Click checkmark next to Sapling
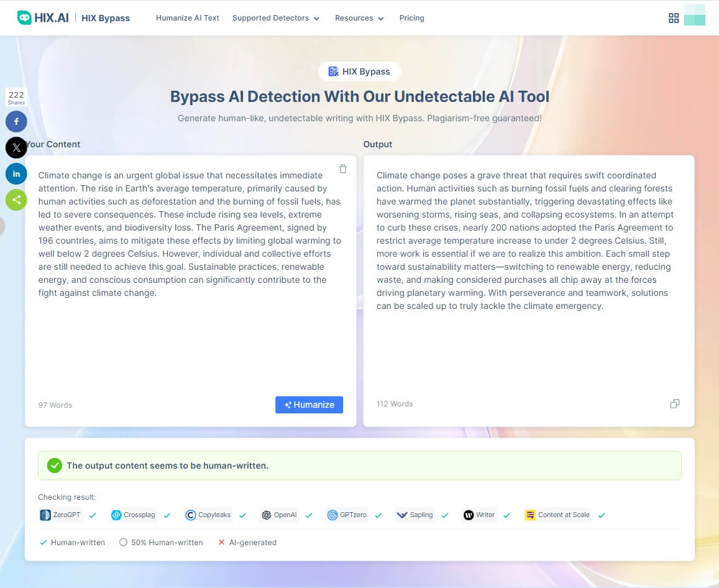 point(445,515)
